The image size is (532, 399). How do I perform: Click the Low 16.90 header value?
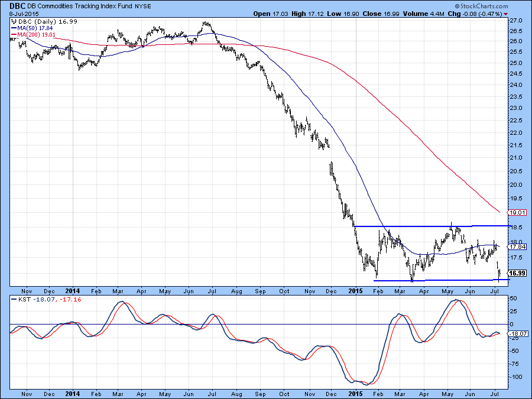343,14
